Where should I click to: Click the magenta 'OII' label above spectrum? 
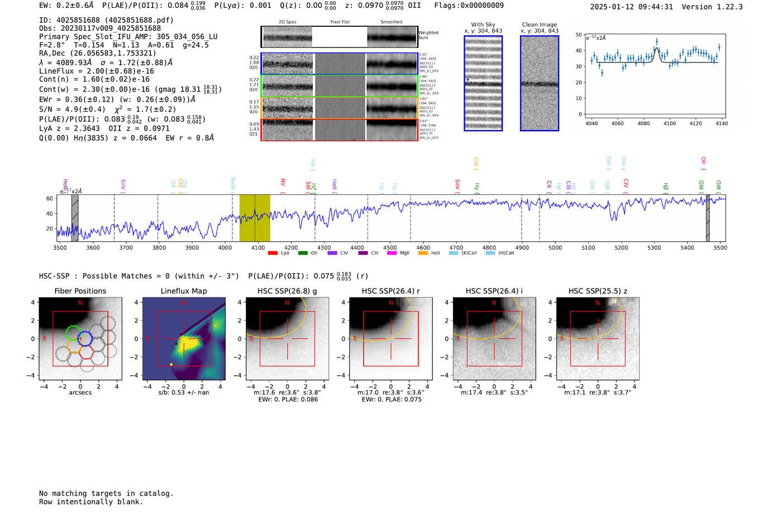[703, 162]
